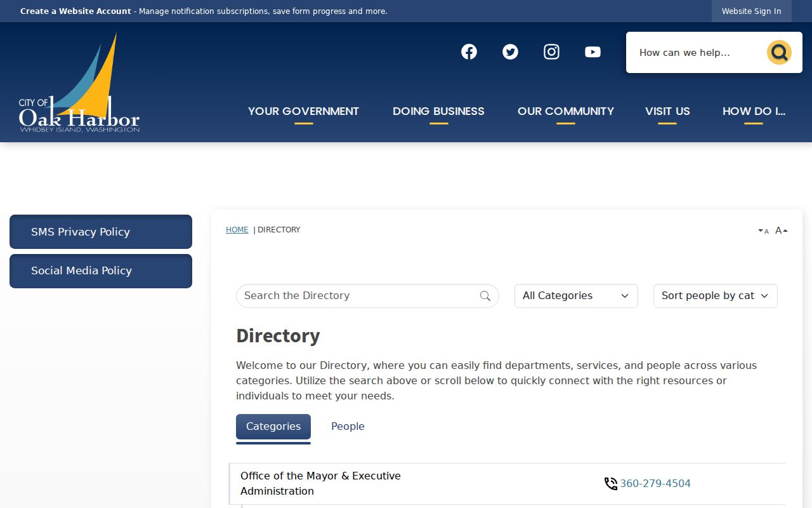This screenshot has height=508, width=812.
Task: Open the city's Facebook page icon
Action: click(x=469, y=52)
